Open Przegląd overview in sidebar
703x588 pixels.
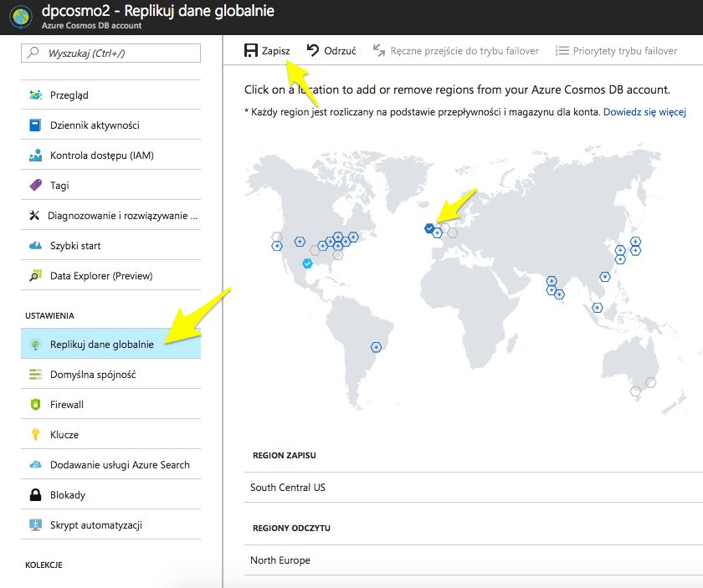click(69, 95)
